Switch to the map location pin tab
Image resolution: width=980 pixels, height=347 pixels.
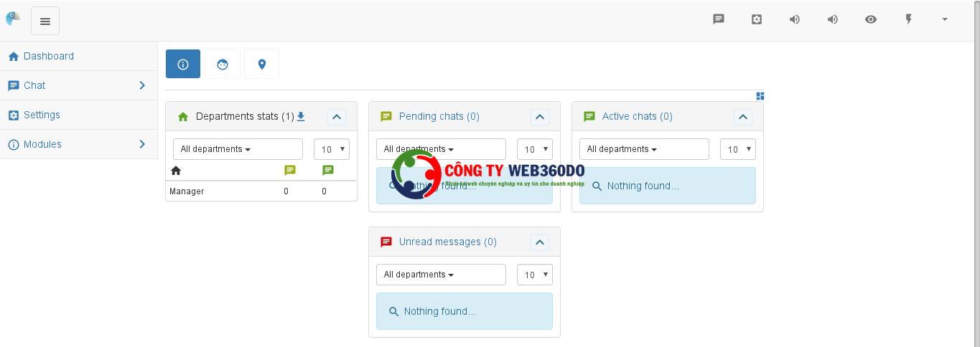tap(262, 64)
